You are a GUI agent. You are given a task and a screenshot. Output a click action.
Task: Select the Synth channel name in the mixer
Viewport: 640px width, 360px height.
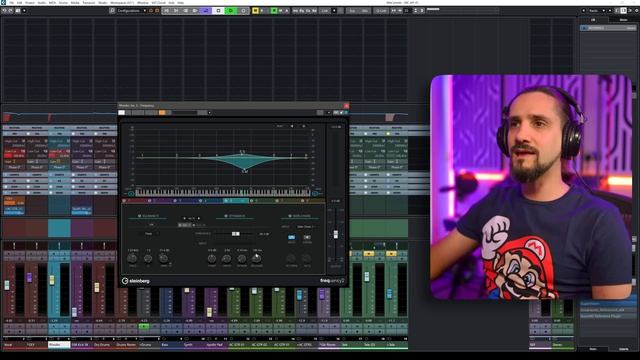(x=188, y=345)
